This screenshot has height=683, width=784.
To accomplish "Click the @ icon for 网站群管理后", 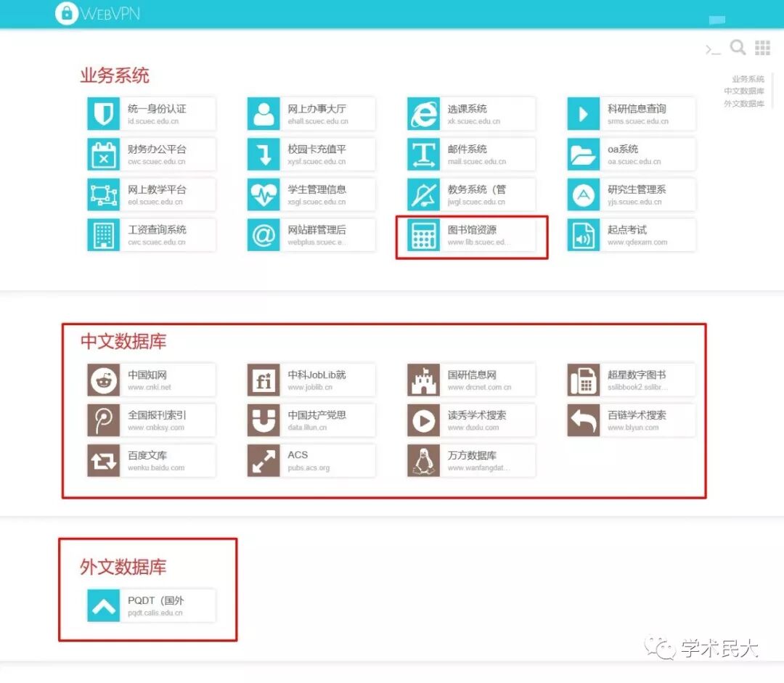I will (264, 234).
